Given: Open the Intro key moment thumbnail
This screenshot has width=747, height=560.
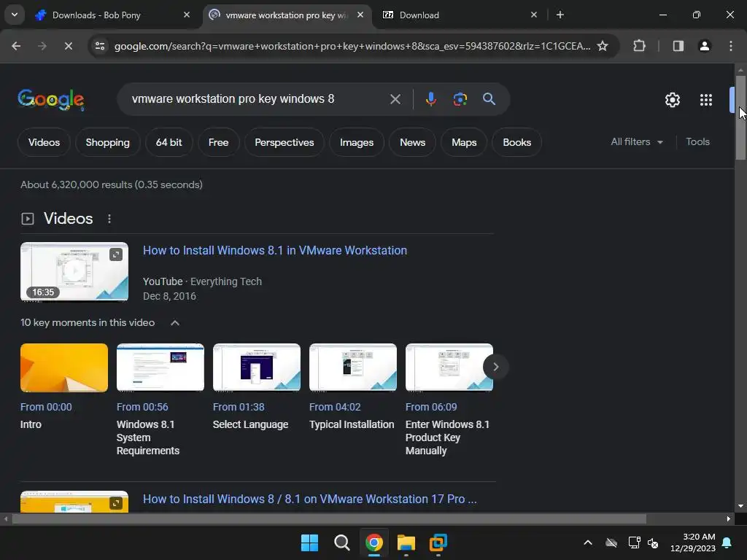Looking at the screenshot, I should click(64, 367).
